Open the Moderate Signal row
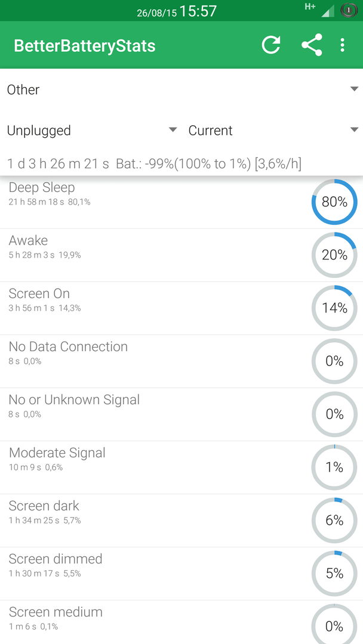 click(x=181, y=467)
